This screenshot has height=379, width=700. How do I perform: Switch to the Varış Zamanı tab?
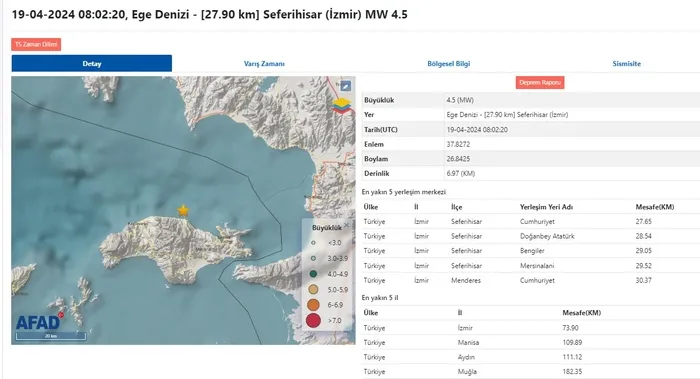(x=264, y=63)
